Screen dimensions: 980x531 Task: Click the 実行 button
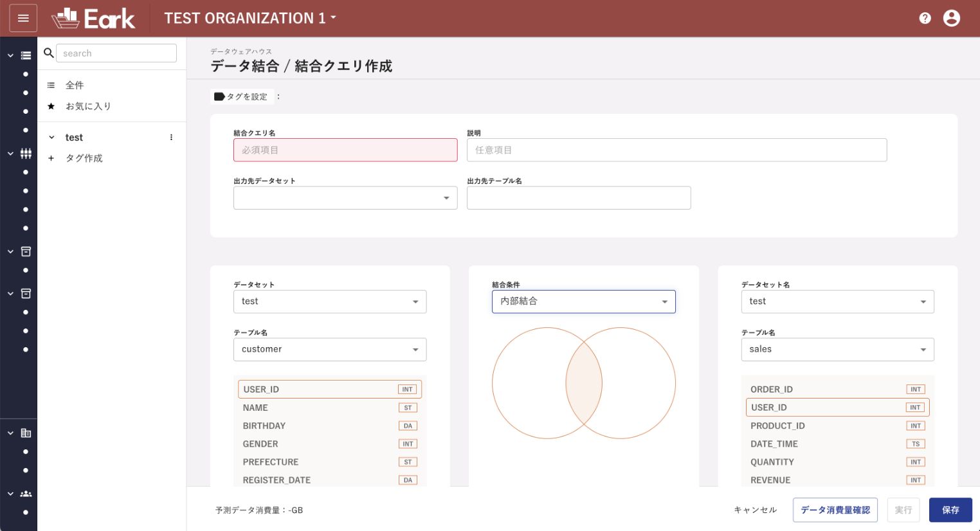tap(903, 510)
